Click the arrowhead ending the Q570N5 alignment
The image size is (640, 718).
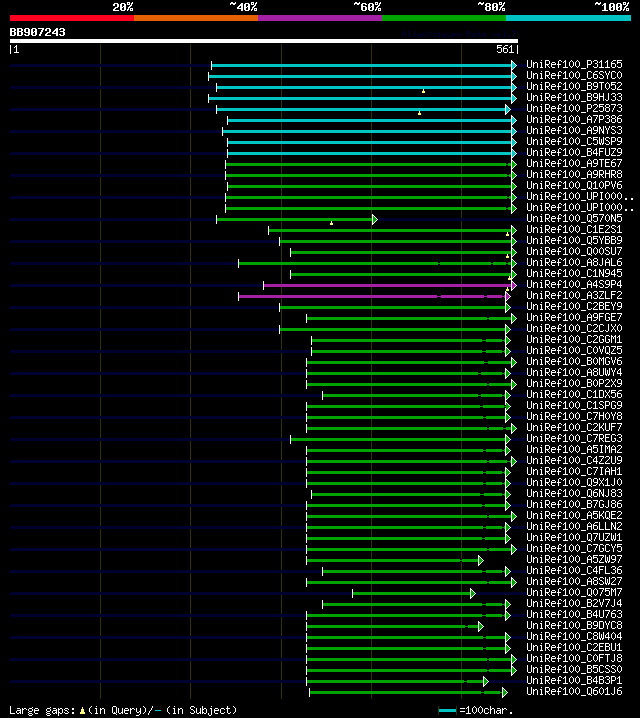374,219
